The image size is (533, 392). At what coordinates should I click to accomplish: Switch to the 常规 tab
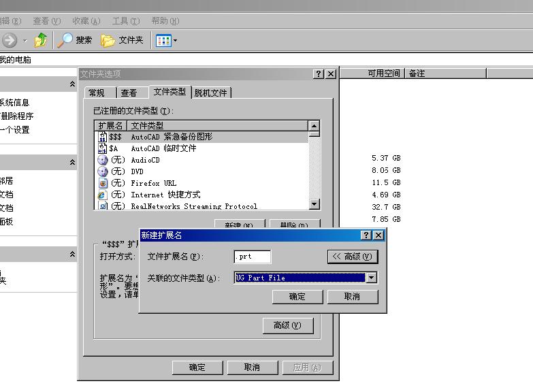100,93
